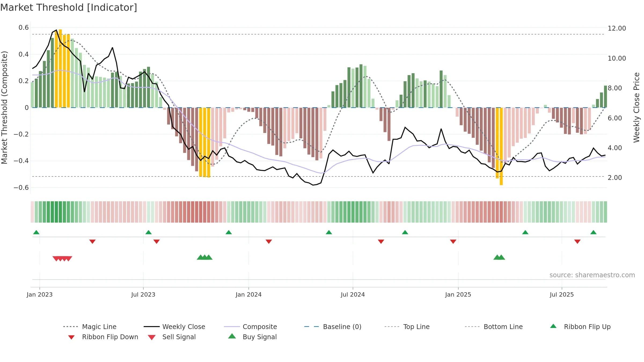Screen dimensions: 644x362
Task: Click the green Ribbon Flip Up legend triangle
Action: pos(553,326)
